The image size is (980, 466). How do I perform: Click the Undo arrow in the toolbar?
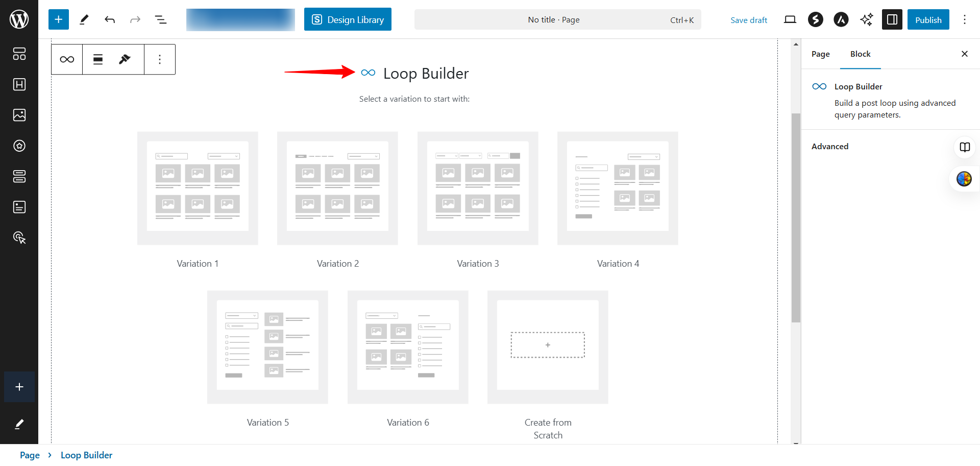(x=109, y=19)
